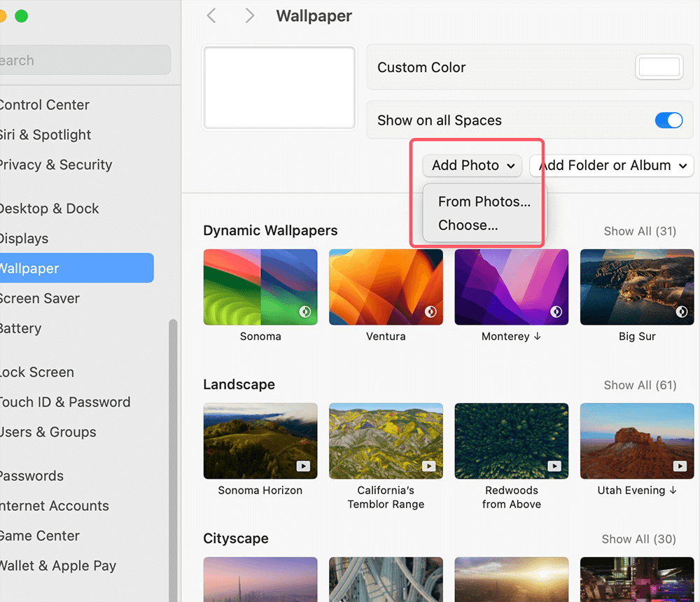Viewport: 700px width, 602px height.
Task: Click the play icon on Sonoma Horizon
Action: point(304,465)
